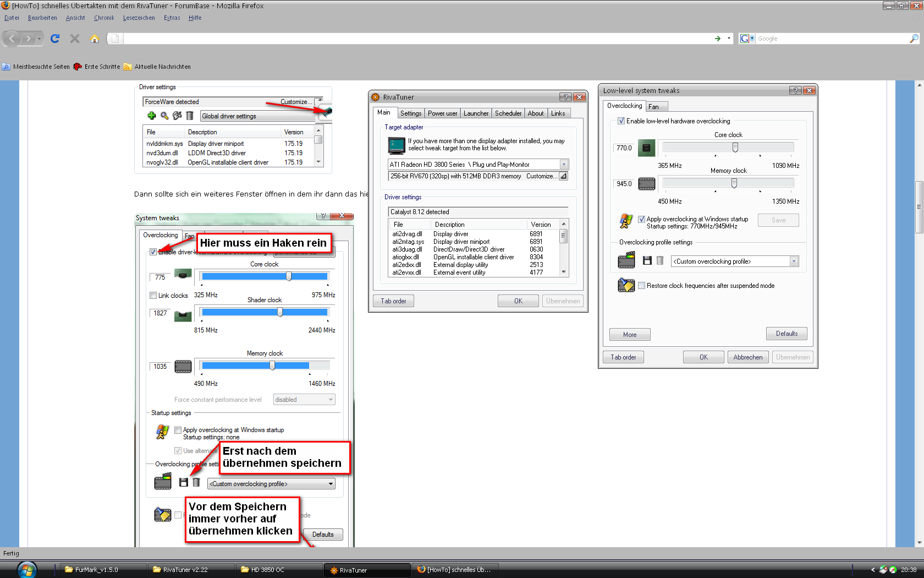924x578 pixels.
Task: Switch to RivaTuner's Power user tab
Action: [x=442, y=113]
